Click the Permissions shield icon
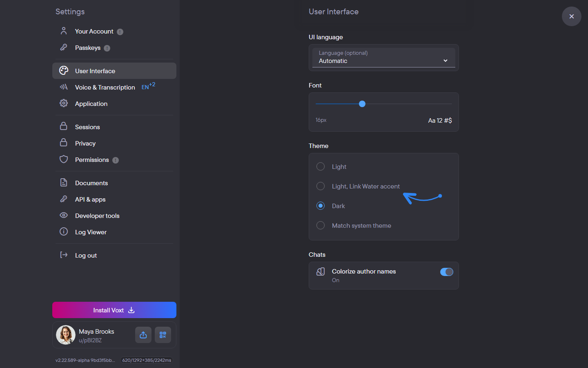The image size is (588, 368). coord(64,159)
